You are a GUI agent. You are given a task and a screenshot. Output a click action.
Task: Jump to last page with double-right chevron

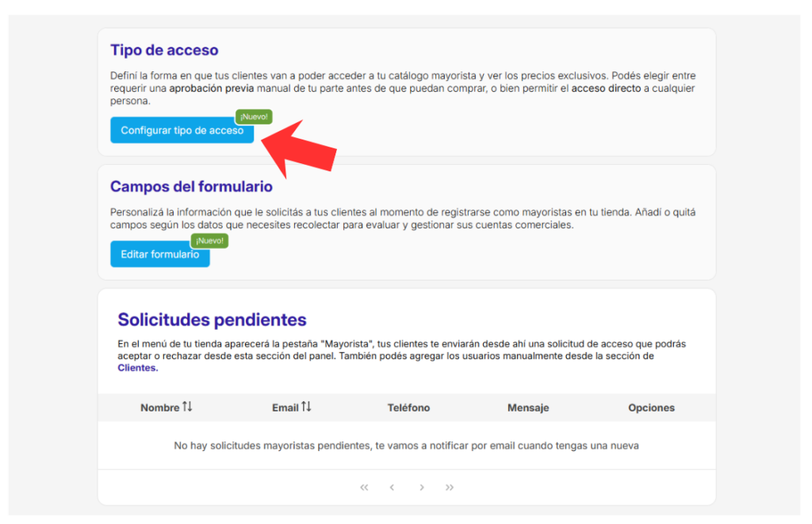pyautogui.click(x=450, y=488)
